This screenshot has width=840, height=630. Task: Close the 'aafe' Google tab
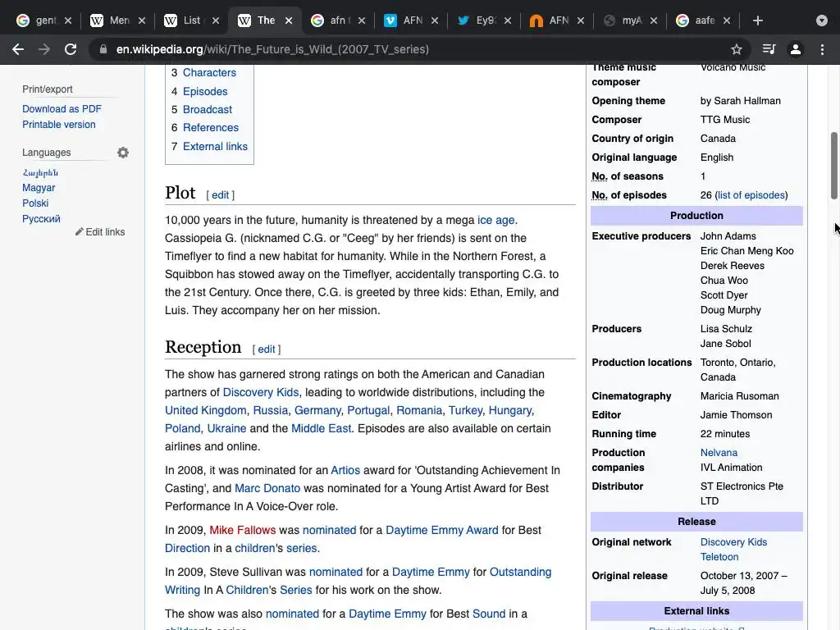(727, 21)
